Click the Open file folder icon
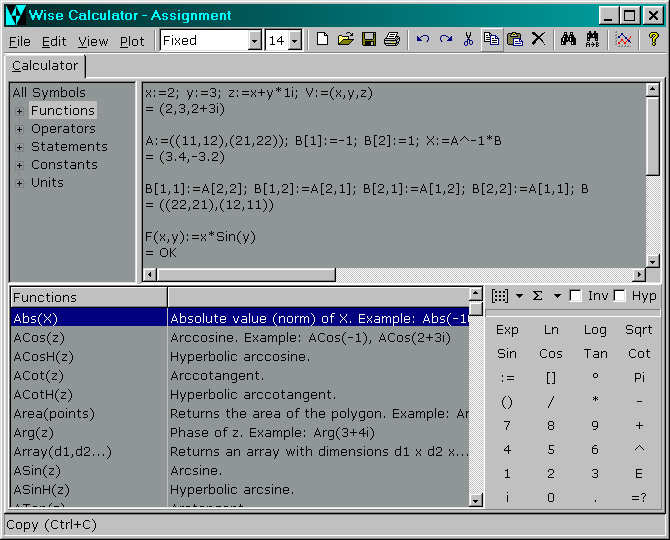670x540 pixels. pos(346,40)
